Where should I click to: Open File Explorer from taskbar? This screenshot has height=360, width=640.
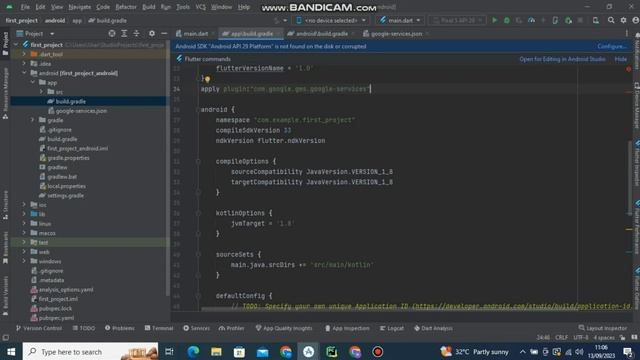(216, 351)
